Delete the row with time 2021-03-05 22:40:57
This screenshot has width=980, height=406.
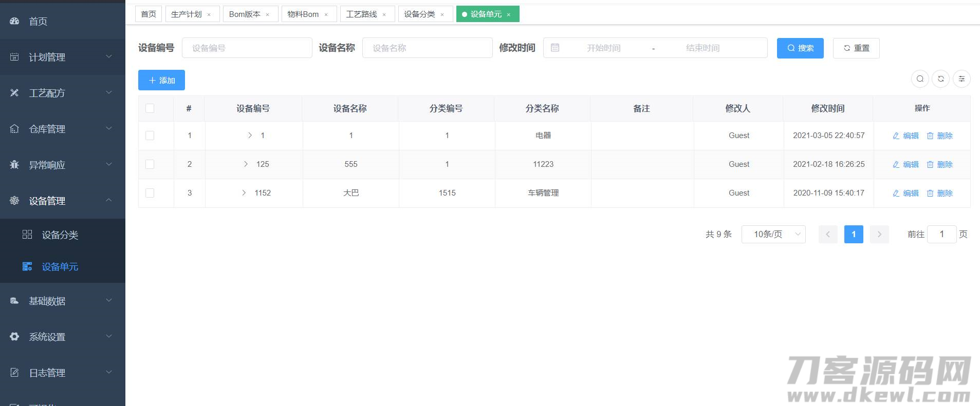[x=939, y=136]
